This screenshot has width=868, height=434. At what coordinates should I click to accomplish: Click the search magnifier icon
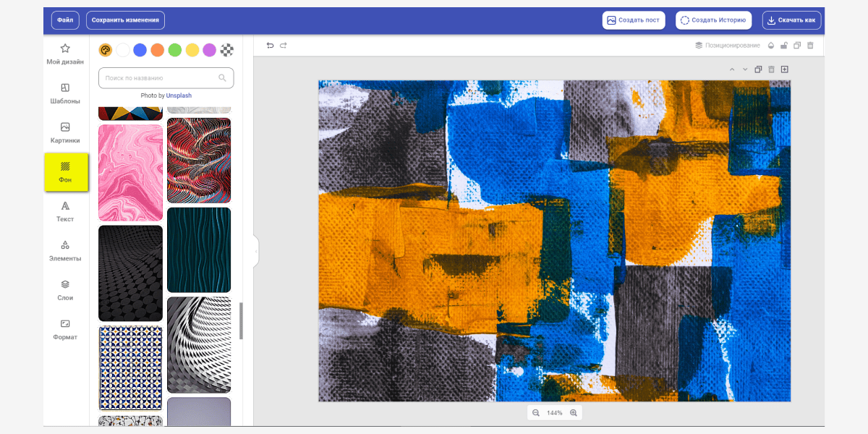[x=222, y=77]
